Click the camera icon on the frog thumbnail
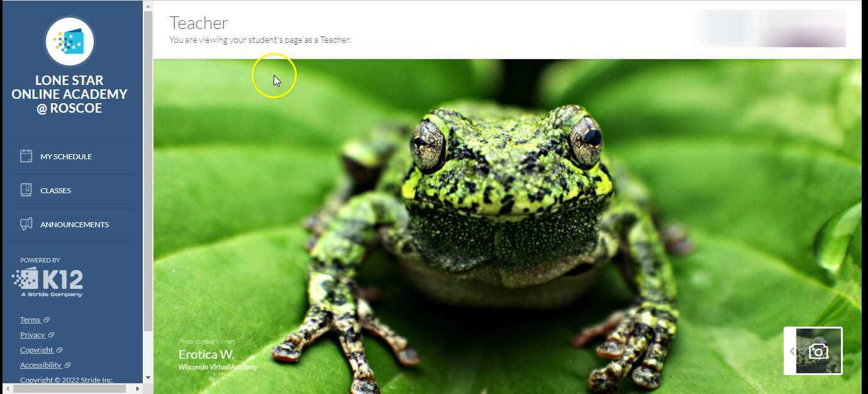This screenshot has width=868, height=394. point(818,351)
